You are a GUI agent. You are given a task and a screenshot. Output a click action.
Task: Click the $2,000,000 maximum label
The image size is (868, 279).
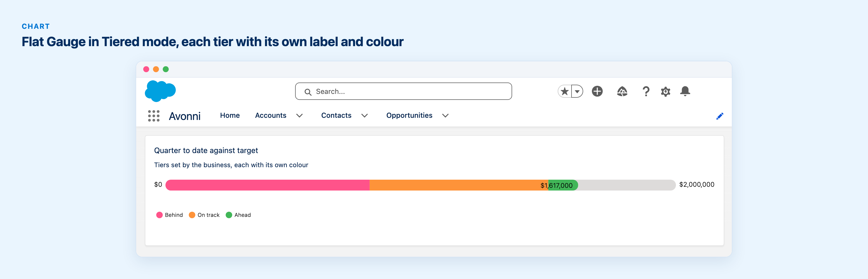pos(697,184)
